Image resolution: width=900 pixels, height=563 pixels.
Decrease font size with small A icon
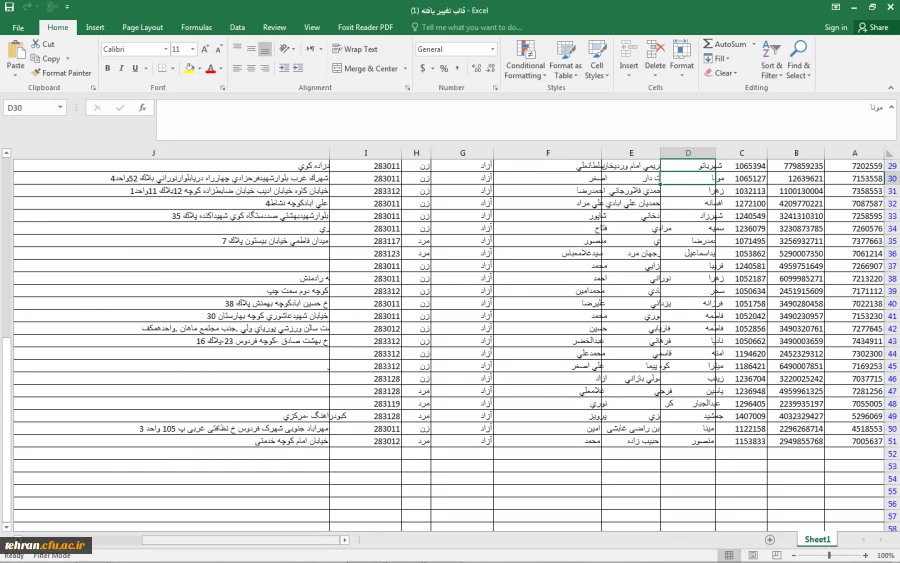219,49
